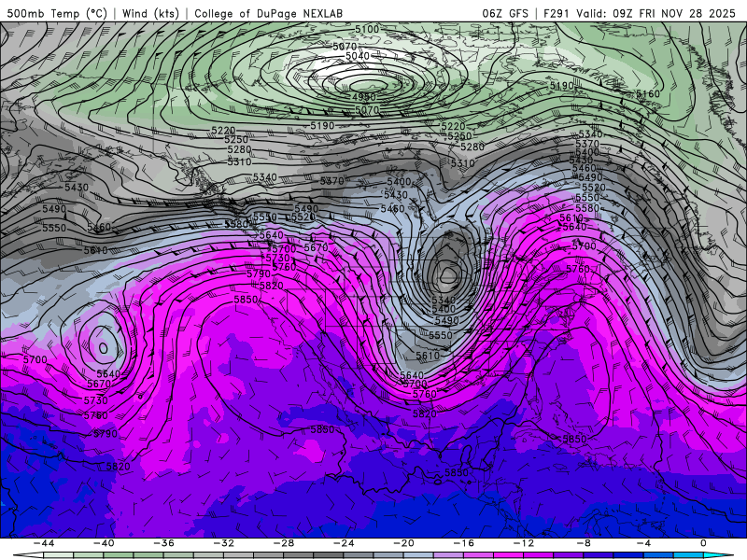Click the 5850 label above the 5820 and 5790 labels

[246, 300]
